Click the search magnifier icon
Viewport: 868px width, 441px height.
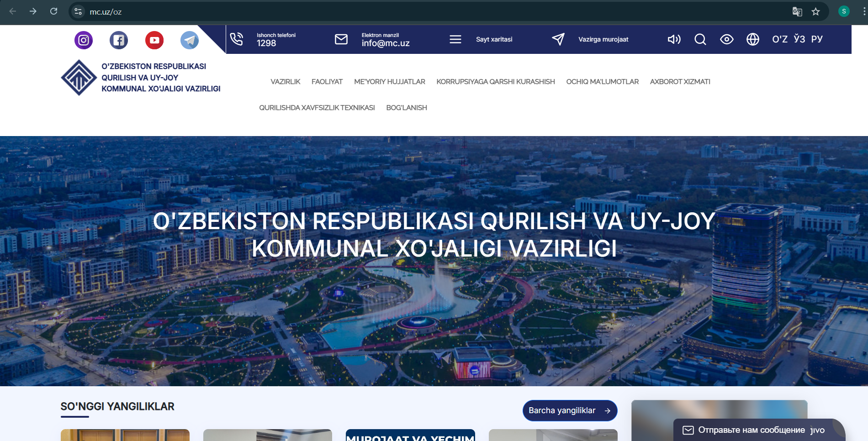[x=700, y=40]
